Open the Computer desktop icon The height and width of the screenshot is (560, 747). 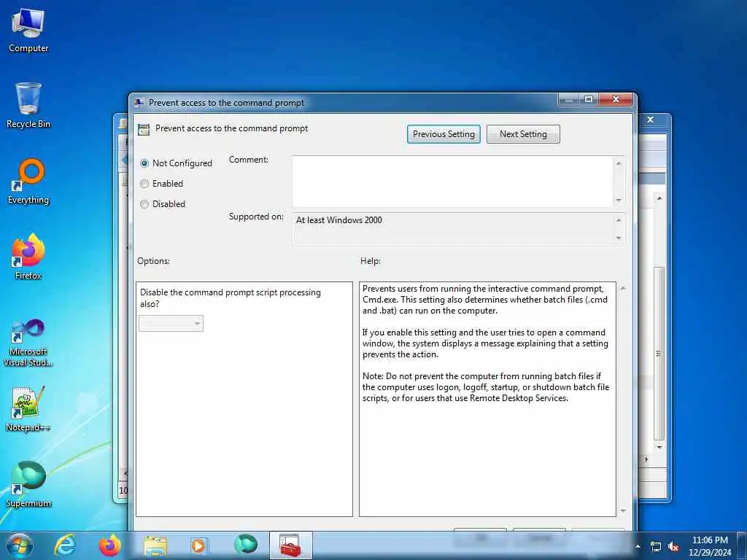pyautogui.click(x=28, y=31)
